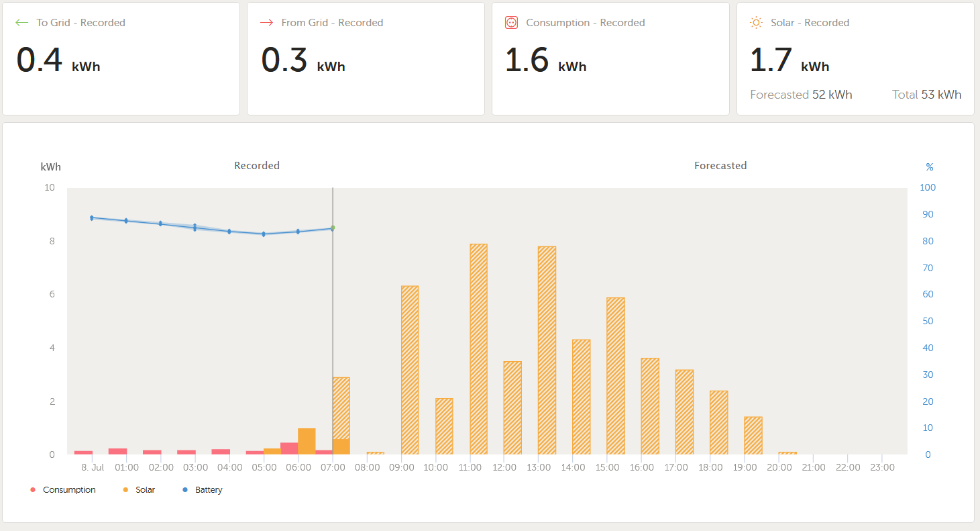Click the '0.4 kWh' To Grid value

point(58,60)
